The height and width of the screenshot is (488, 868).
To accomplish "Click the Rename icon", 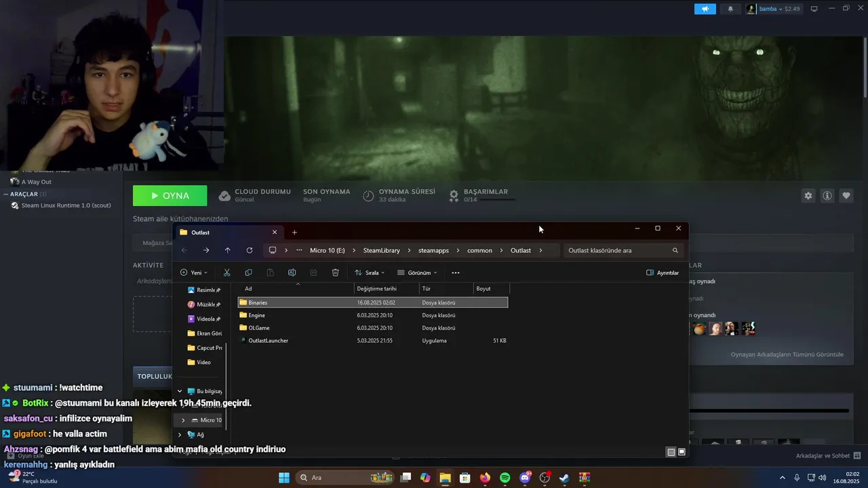I will tap(292, 272).
